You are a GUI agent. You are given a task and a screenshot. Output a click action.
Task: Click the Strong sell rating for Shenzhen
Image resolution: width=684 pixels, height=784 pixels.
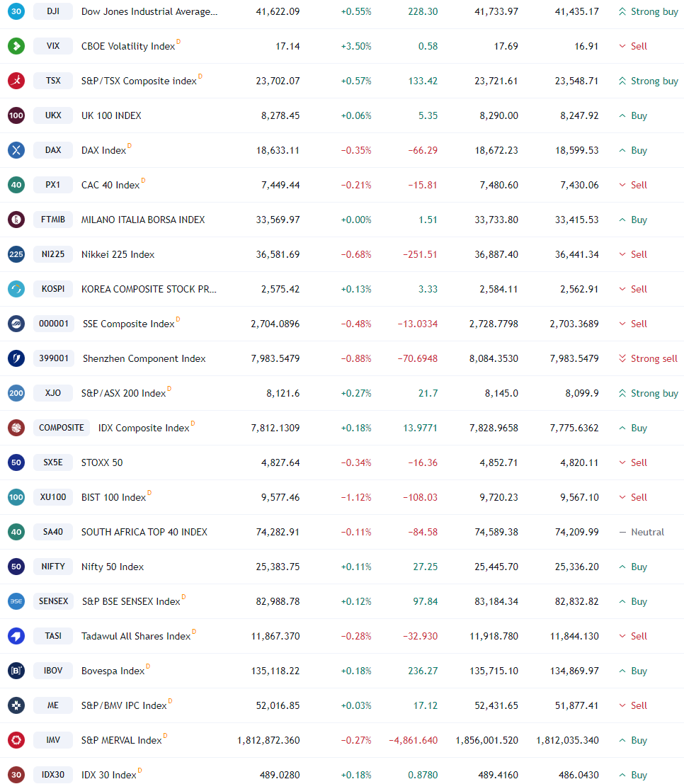click(x=648, y=358)
